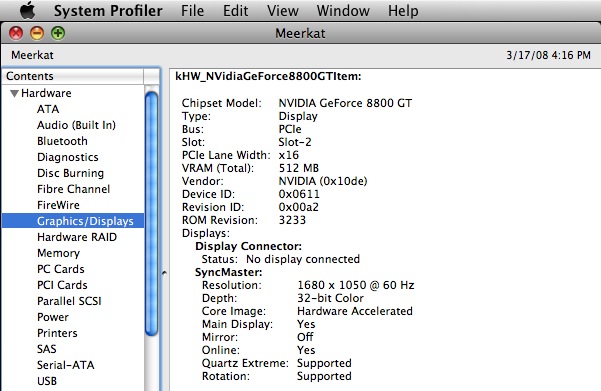Click the x16 lane width value
The width and height of the screenshot is (601, 391).
(289, 155)
